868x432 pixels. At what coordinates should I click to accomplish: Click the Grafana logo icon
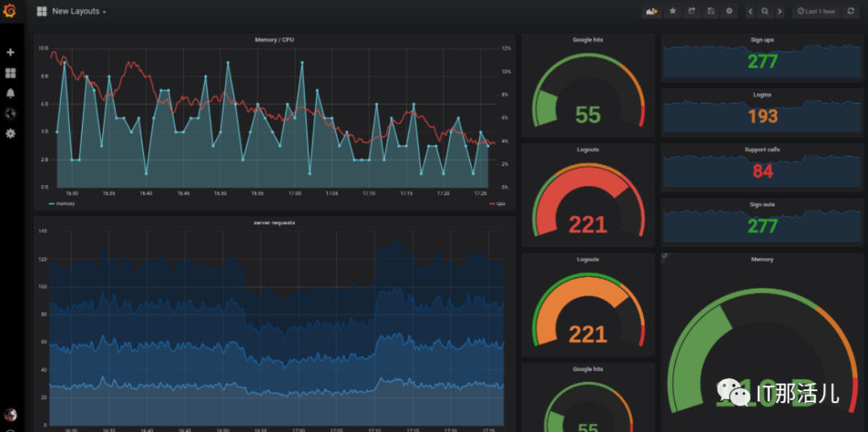coord(10,11)
